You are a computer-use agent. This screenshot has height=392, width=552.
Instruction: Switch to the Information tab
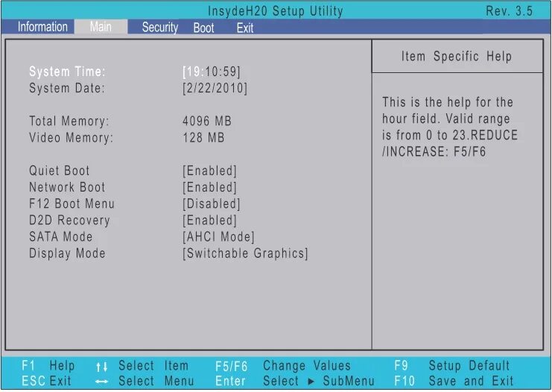42,27
